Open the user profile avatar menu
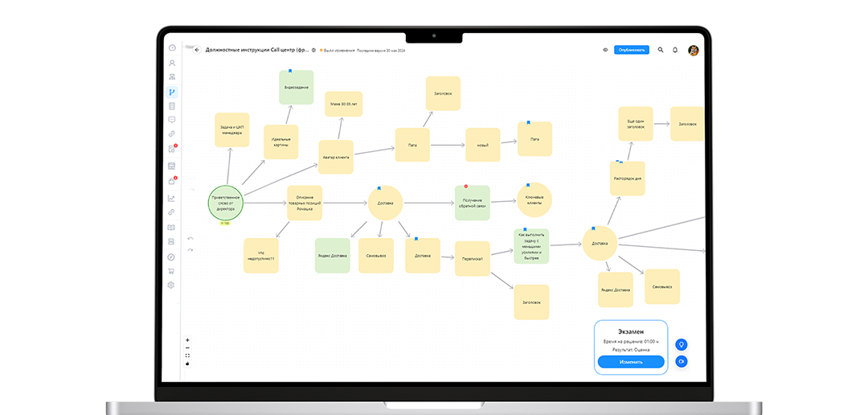The image size is (868, 415). tap(693, 50)
